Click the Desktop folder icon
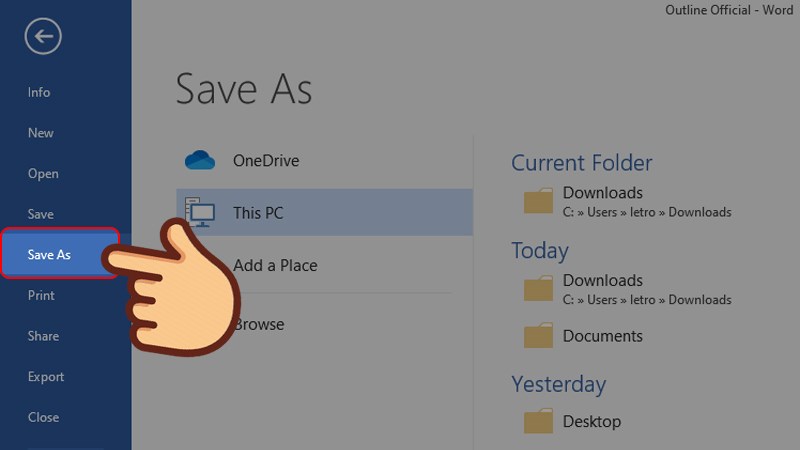Viewport: 800px width, 450px height. point(538,422)
